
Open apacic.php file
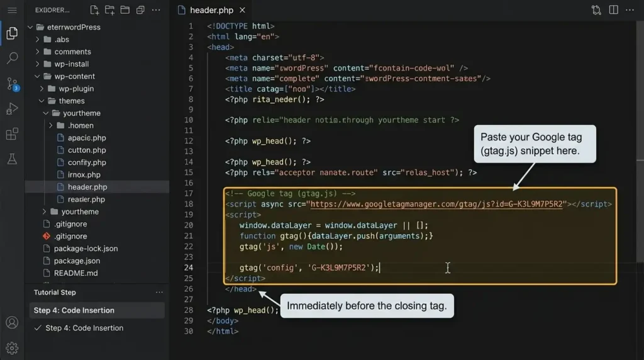87,138
